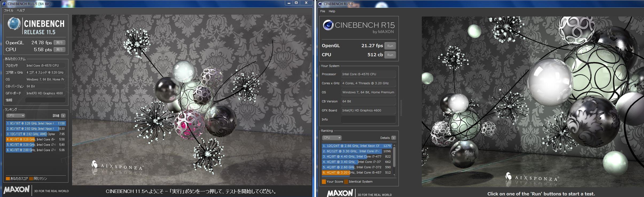Click the OS field in R11.5 system panel
The width and height of the screenshot is (644, 197).
click(45, 79)
